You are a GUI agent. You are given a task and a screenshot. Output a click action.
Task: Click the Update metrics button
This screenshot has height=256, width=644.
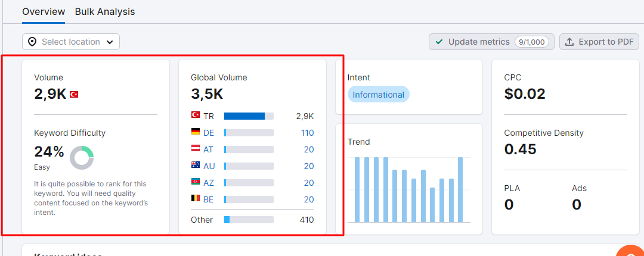pos(491,42)
